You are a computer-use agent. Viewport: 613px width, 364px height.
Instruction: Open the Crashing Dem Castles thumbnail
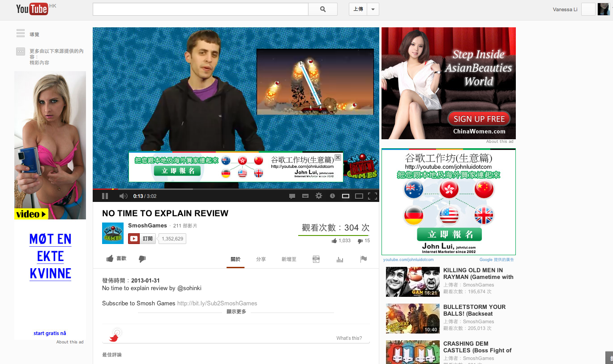point(413,352)
